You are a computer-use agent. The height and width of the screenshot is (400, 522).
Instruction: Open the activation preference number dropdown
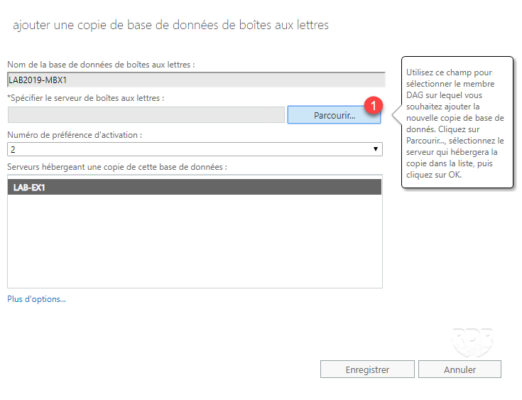coord(195,149)
